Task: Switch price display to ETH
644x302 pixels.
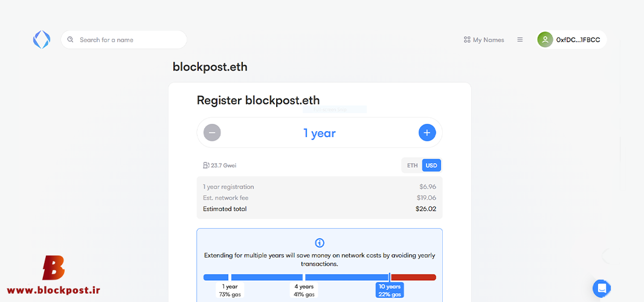Action: (413, 165)
